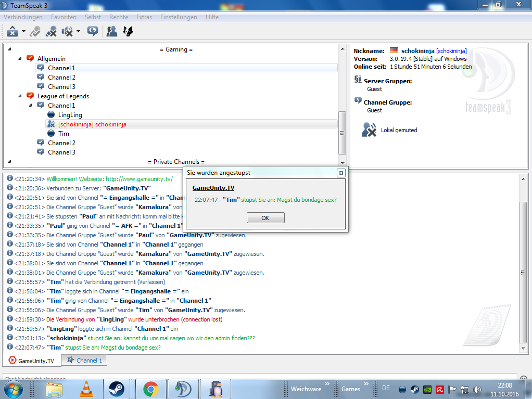Viewport: 532px width, 399px height.
Task: Click the Overwolf wolf toolbar icon
Action: (128, 32)
